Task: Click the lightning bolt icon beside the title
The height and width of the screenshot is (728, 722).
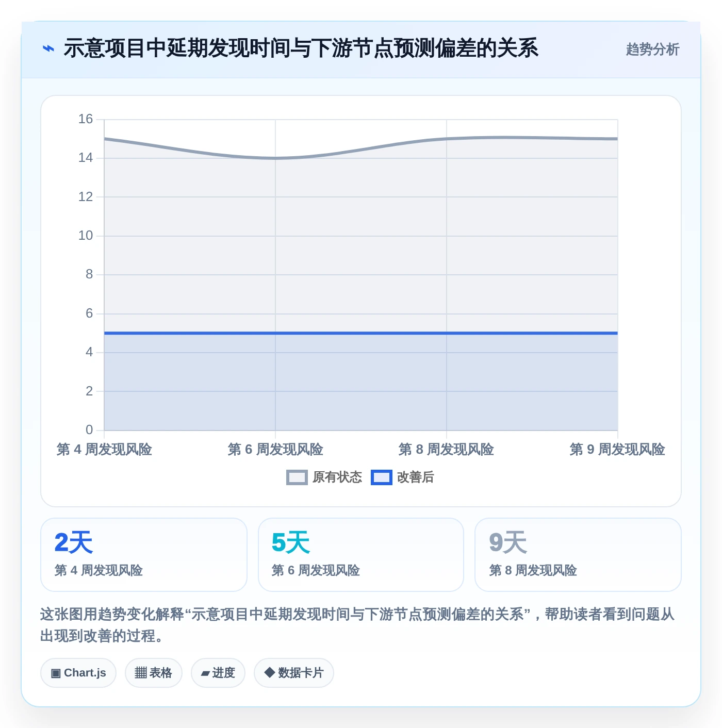Action: tap(48, 49)
